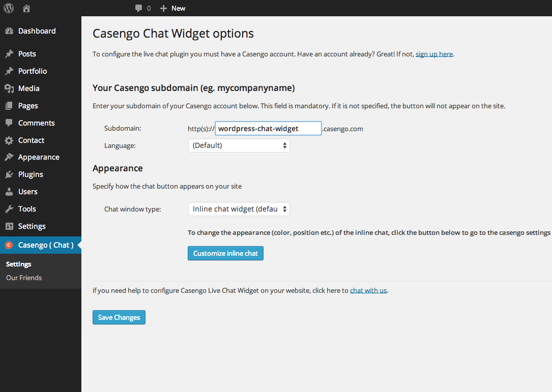Click Specify how the chat button appears text

[167, 186]
